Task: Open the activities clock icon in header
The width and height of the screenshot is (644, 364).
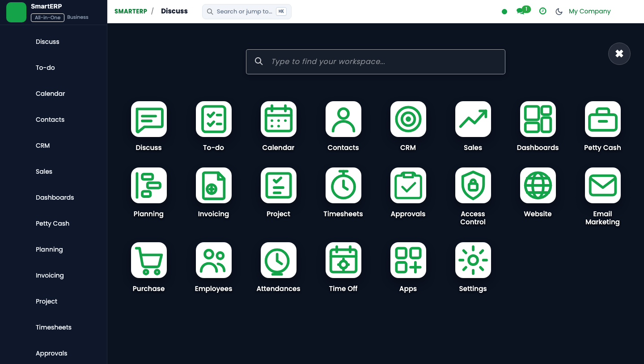Action: click(x=543, y=11)
